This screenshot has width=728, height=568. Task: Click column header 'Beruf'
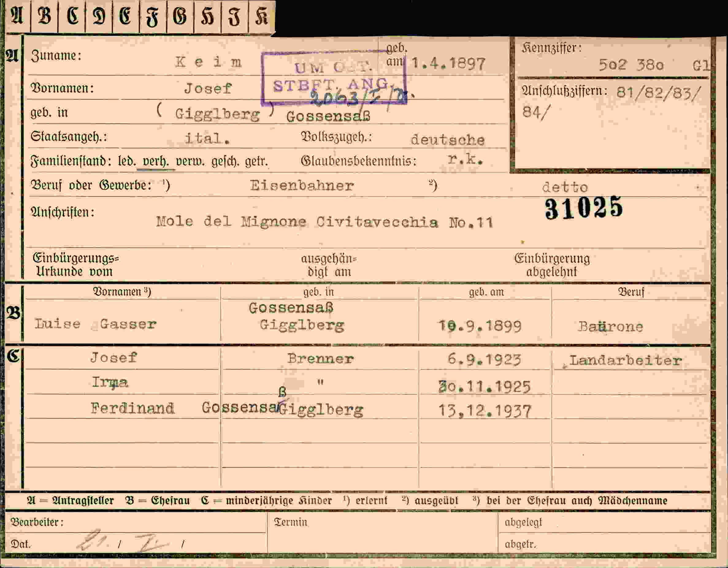click(x=631, y=292)
